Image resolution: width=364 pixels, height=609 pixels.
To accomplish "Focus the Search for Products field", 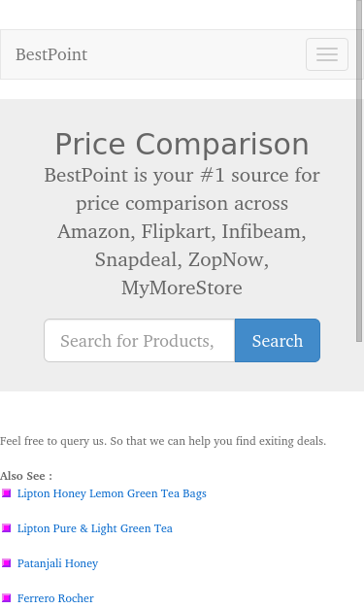I will [140, 341].
